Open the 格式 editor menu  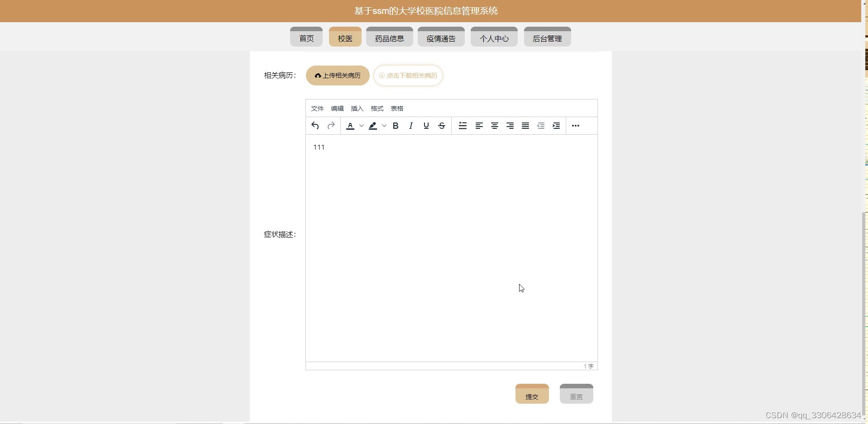377,108
